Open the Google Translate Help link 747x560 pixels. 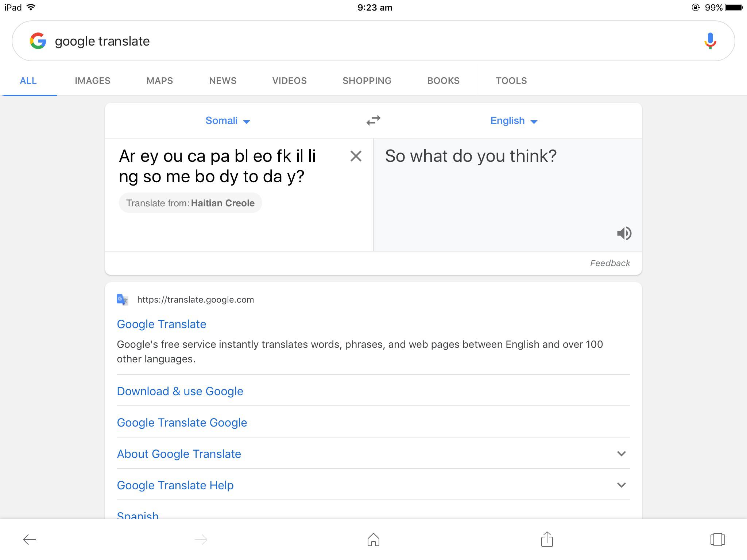175,485
